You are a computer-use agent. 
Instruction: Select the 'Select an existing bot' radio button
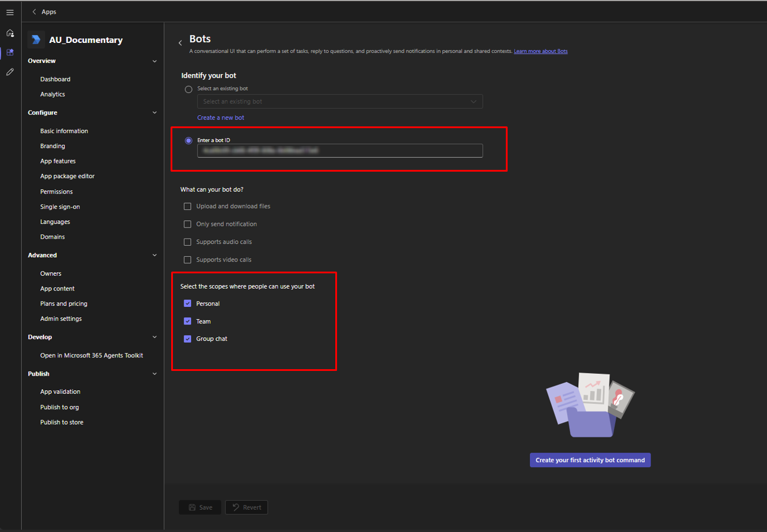(188, 89)
